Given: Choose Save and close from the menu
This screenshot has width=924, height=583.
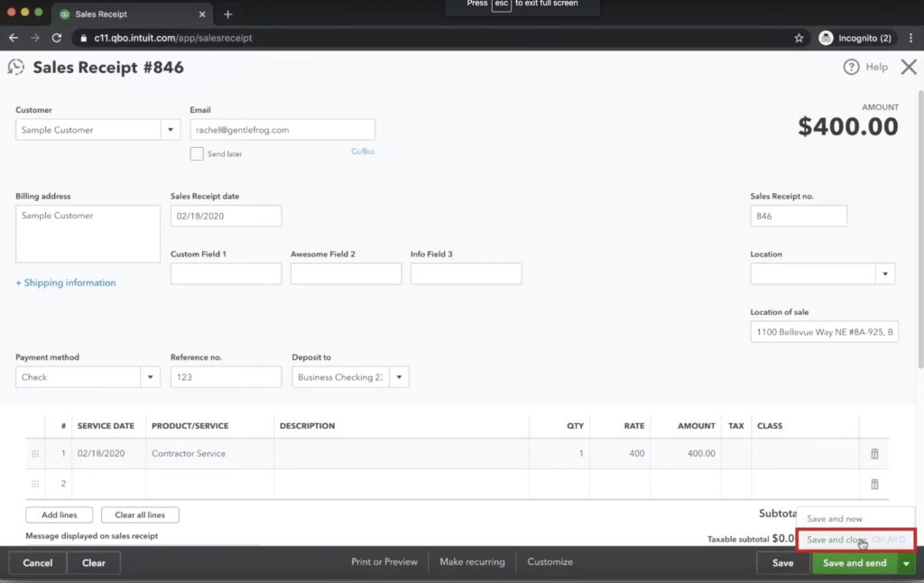Looking at the screenshot, I should (x=855, y=540).
